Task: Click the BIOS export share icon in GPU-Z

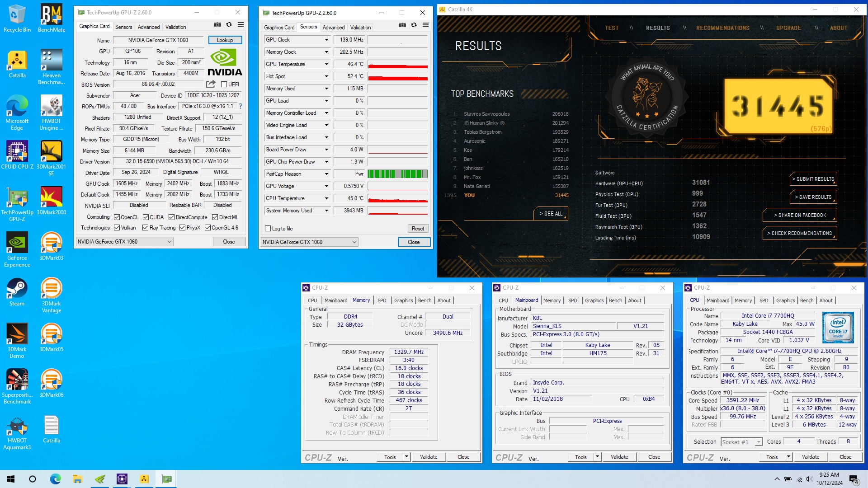Action: pyautogui.click(x=211, y=84)
